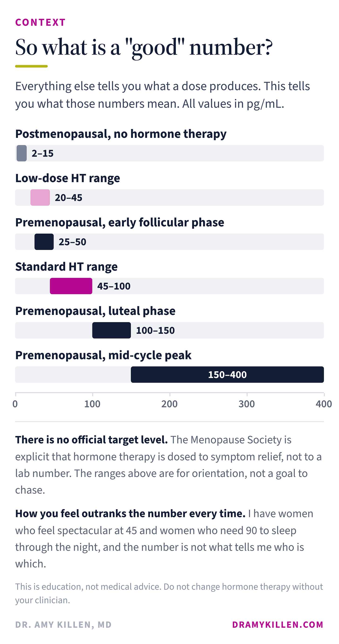Click the 400 axis tick label
339x644 pixels.
pos(324,404)
